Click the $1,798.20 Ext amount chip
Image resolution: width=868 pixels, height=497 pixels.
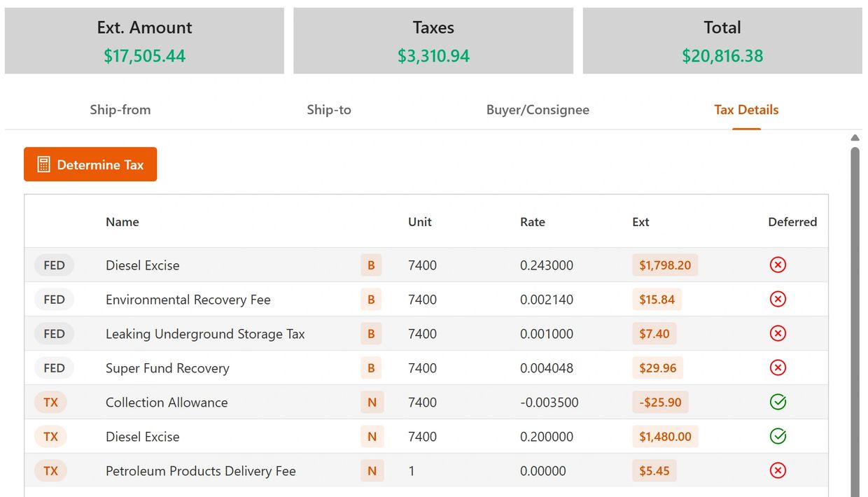tap(664, 265)
